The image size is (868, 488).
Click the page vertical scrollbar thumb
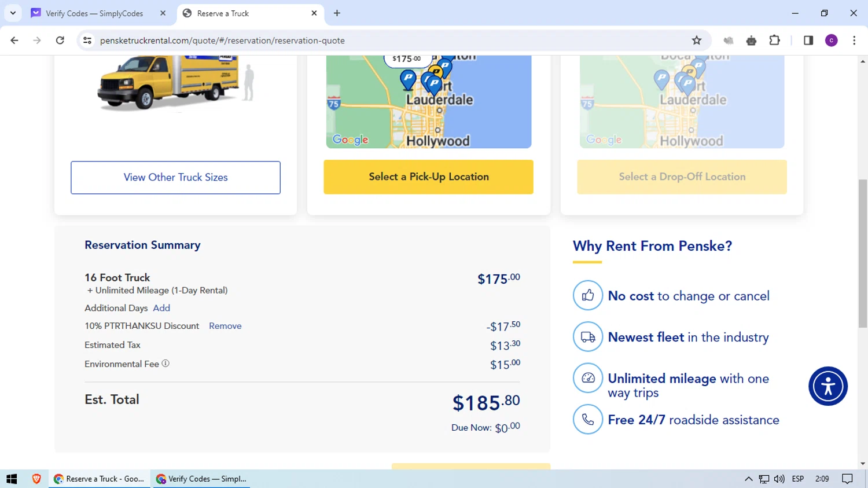[863, 253]
